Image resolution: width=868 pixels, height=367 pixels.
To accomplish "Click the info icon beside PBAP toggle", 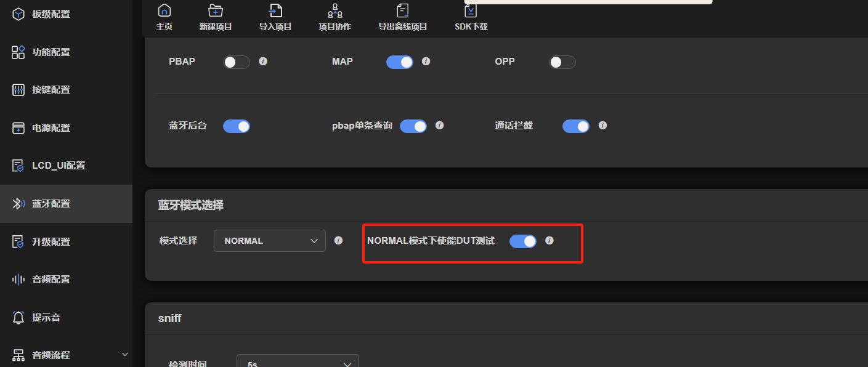I will coord(263,62).
